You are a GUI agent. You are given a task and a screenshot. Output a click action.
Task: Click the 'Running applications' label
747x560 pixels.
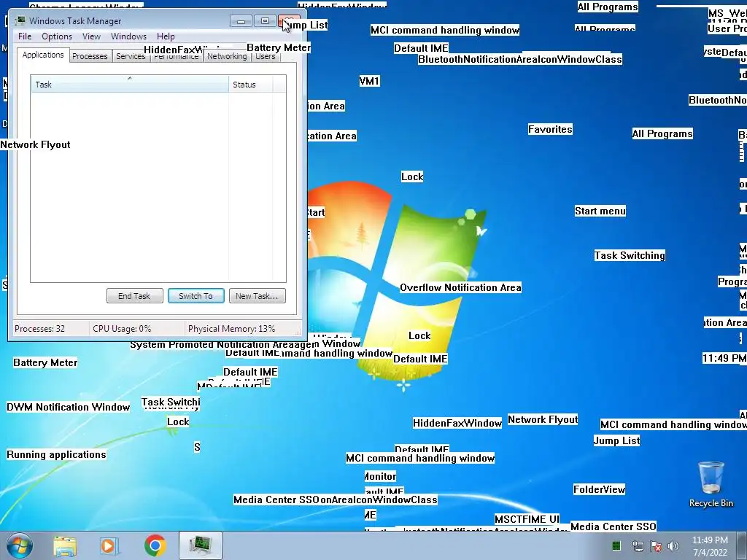point(56,454)
